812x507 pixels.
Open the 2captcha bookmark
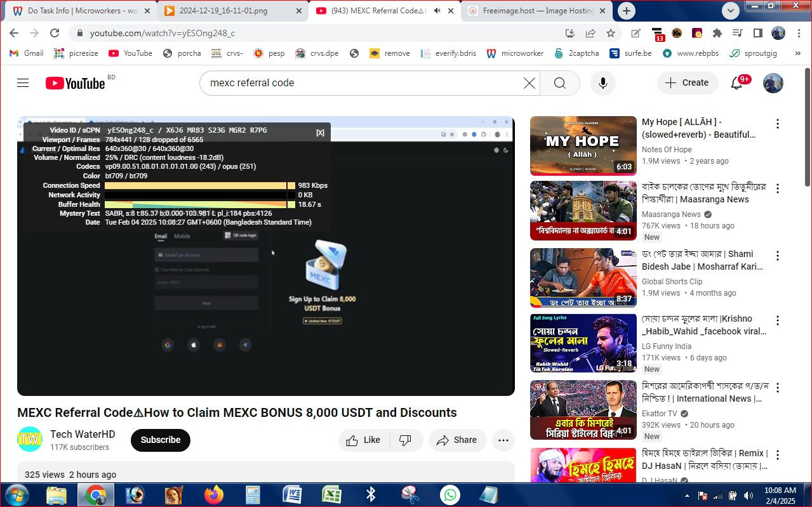tap(576, 53)
